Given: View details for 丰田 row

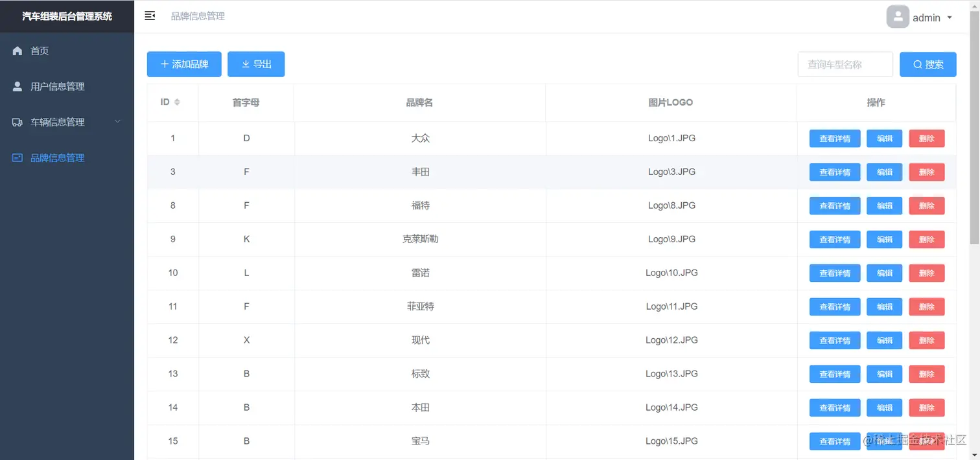Looking at the screenshot, I should (835, 172).
